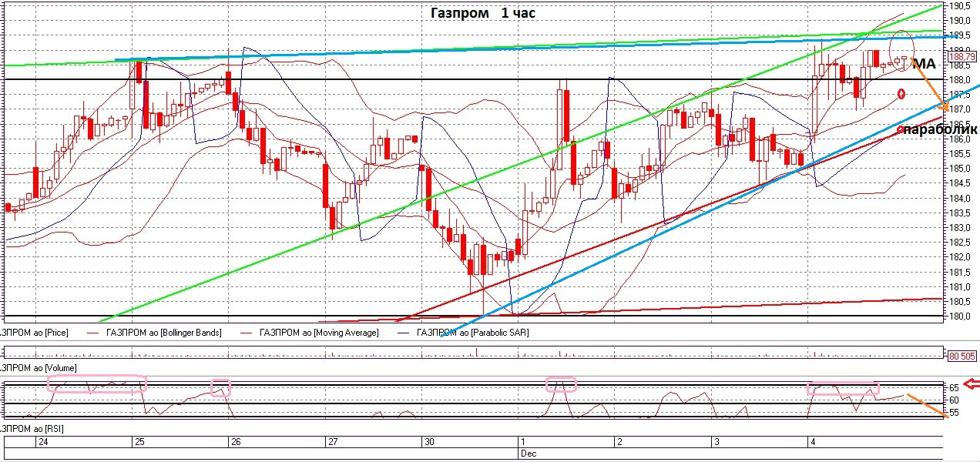Click the volume value 80 505
The width and height of the screenshot is (980, 462).
click(962, 356)
